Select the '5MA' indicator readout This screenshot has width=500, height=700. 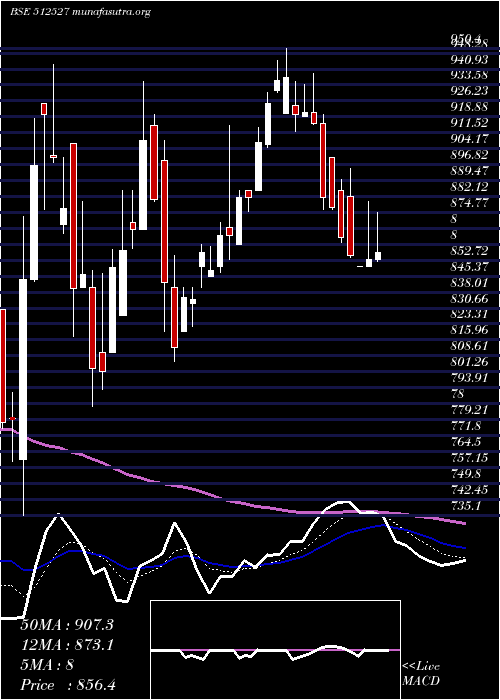47,665
